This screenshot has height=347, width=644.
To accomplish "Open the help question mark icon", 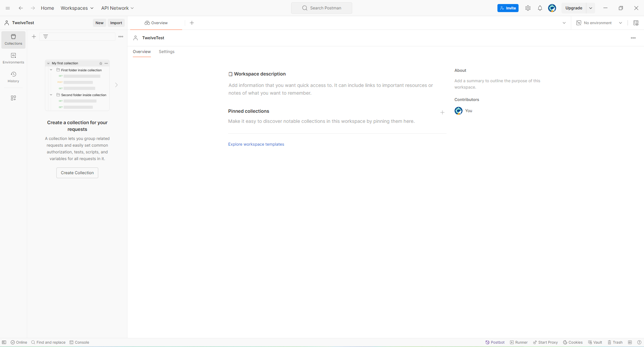I will tap(639, 342).
